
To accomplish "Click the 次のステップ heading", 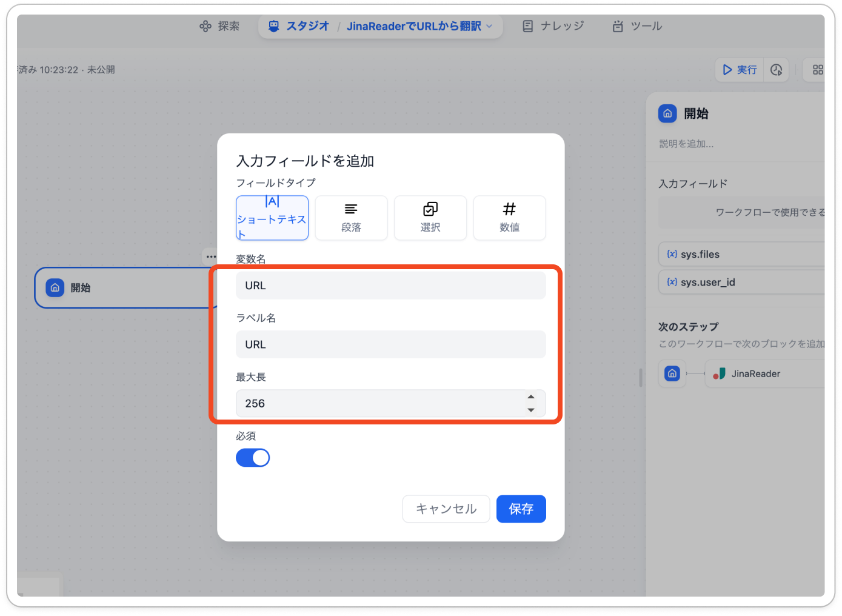I will [x=689, y=327].
